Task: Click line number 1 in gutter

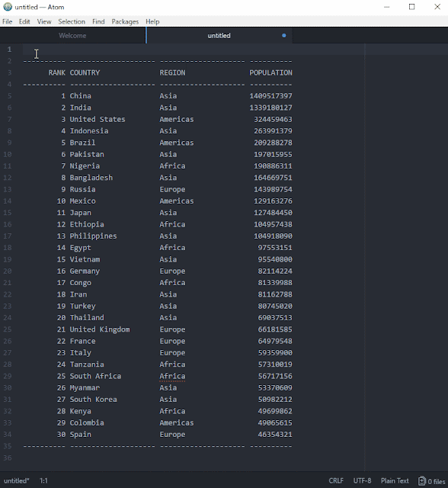Action: (x=9, y=49)
